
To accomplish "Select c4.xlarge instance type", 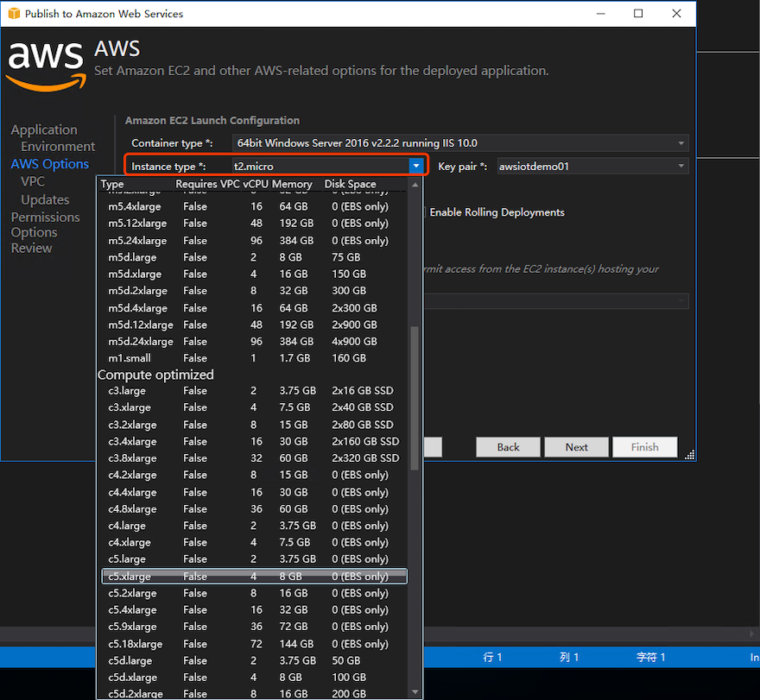I will point(255,542).
